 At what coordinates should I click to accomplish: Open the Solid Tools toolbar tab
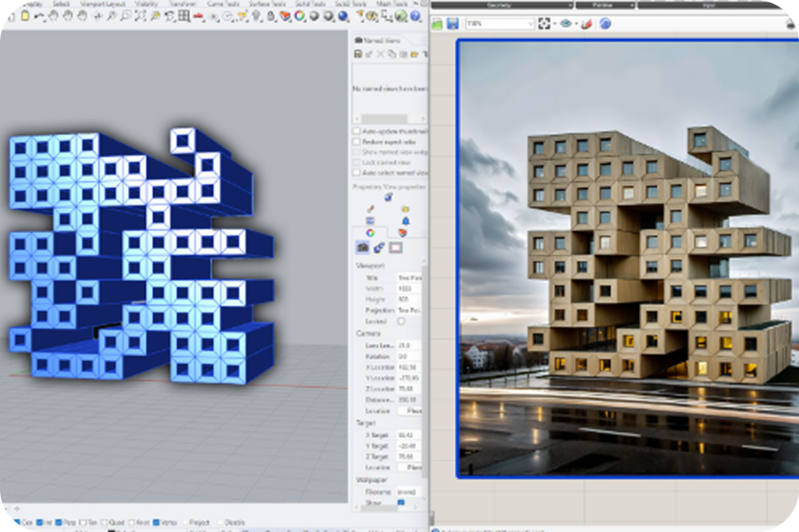[310, 4]
